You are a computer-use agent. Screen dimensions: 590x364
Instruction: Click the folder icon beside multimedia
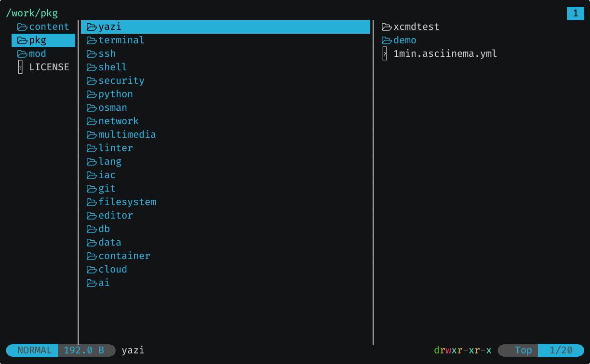click(92, 135)
